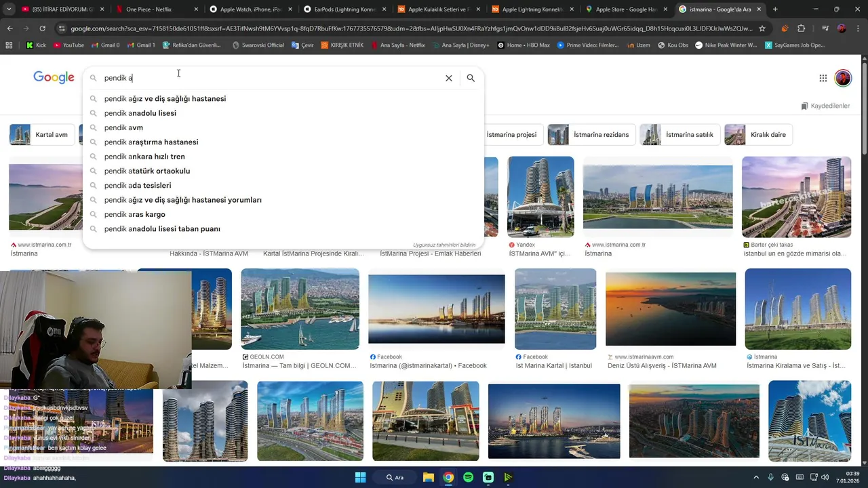The height and width of the screenshot is (488, 868).
Task: Open the YouTube bookmark
Action: (x=68, y=45)
